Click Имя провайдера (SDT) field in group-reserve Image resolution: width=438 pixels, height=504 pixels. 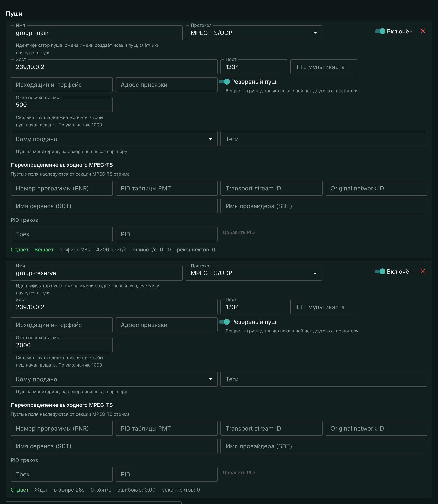[324, 446]
